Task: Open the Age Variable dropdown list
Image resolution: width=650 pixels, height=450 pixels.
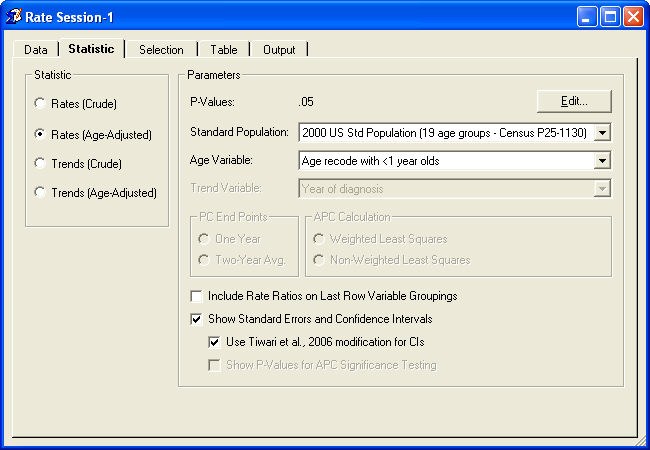Action: (x=601, y=160)
